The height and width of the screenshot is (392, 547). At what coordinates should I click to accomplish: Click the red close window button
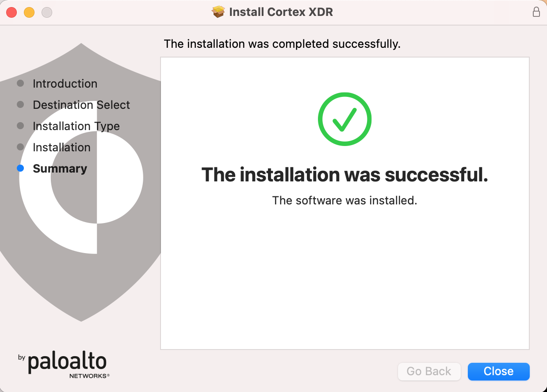coord(11,12)
